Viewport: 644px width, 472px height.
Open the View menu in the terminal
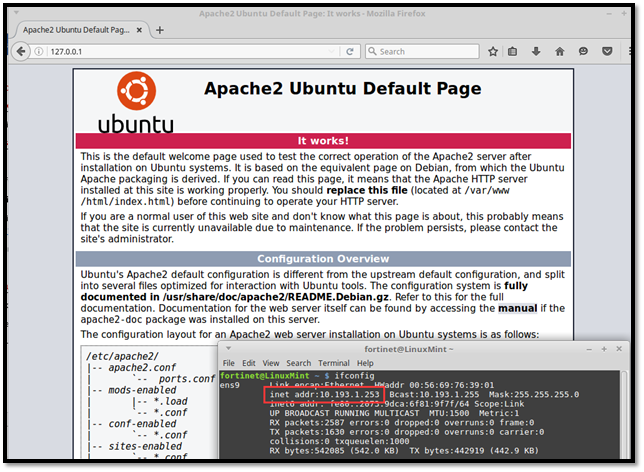coord(271,363)
